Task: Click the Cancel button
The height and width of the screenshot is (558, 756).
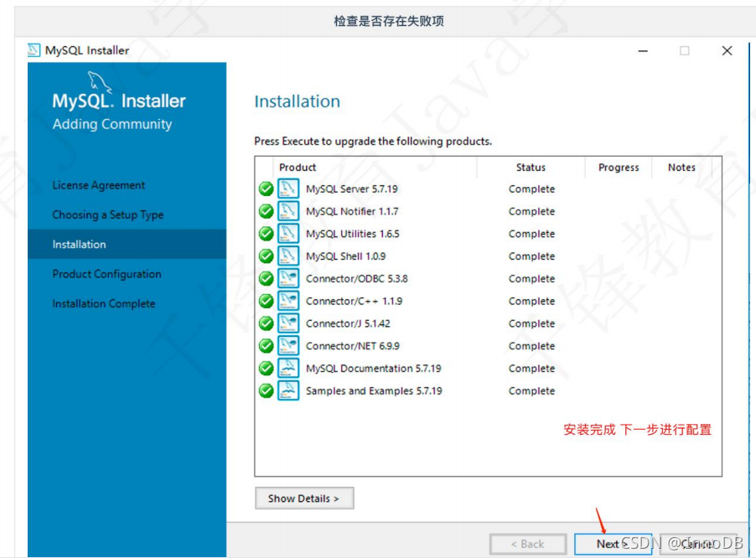Action: [697, 544]
